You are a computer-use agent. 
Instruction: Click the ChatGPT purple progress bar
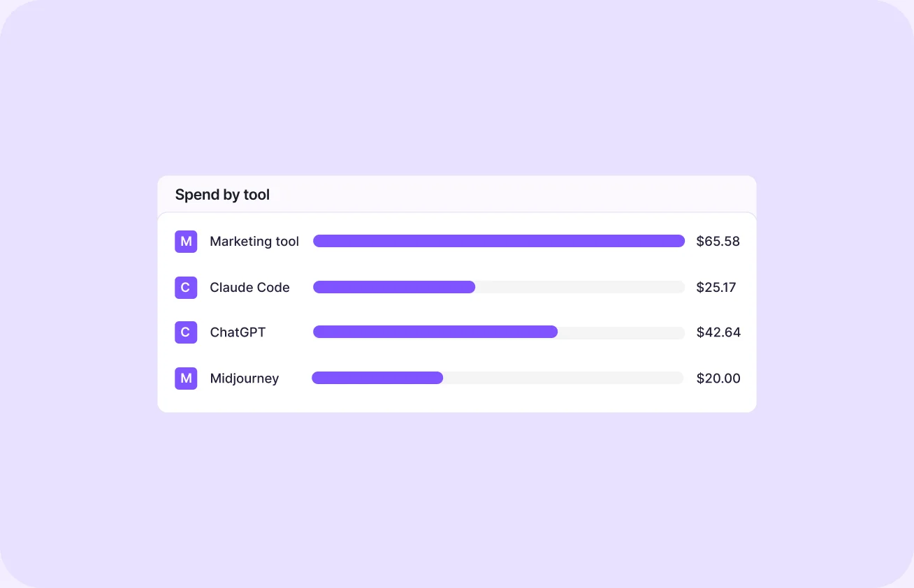click(435, 332)
